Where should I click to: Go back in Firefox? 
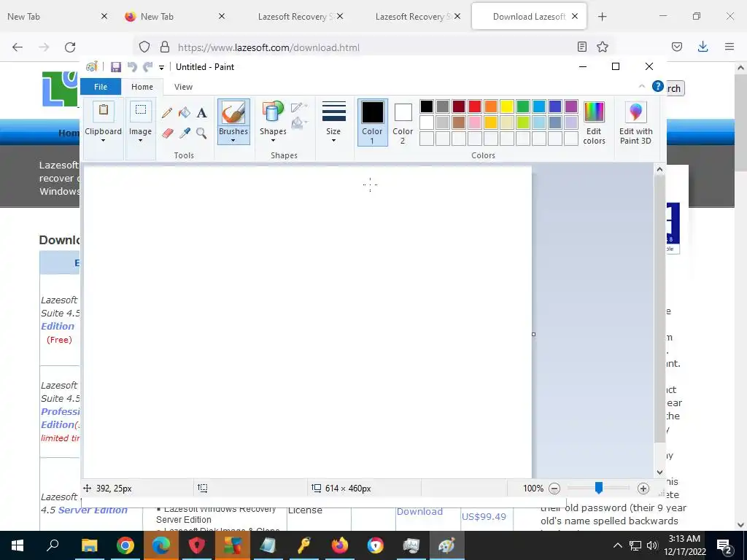pos(18,47)
